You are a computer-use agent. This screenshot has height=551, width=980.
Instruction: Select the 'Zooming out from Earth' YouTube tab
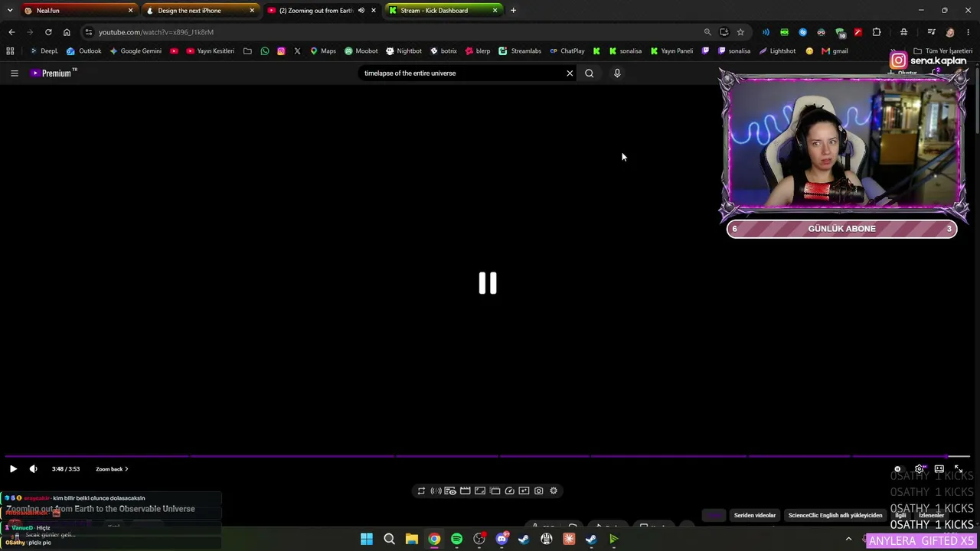(x=322, y=11)
